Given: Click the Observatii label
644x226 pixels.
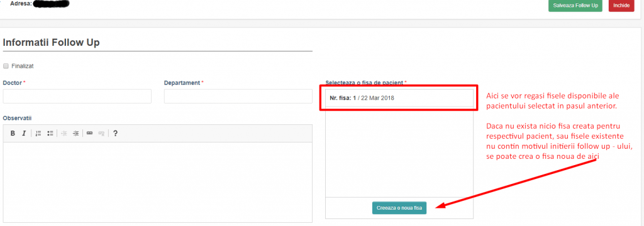Looking at the screenshot, I should tap(17, 118).
